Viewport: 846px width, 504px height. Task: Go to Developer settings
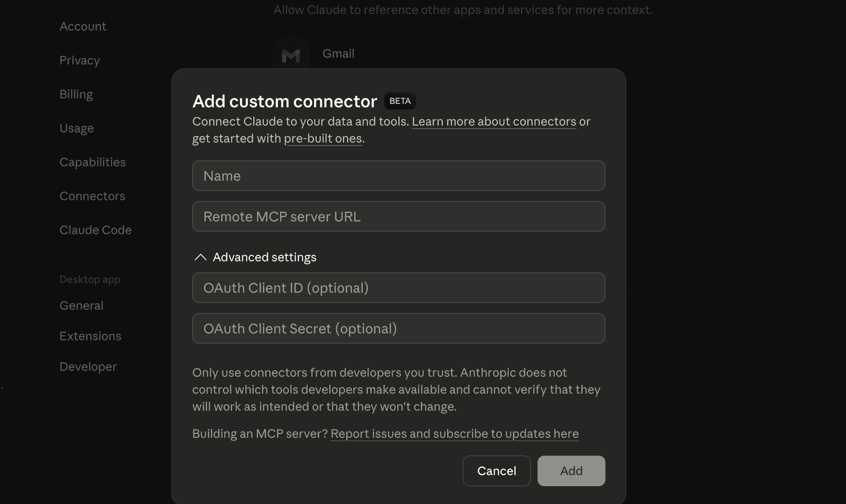(88, 367)
